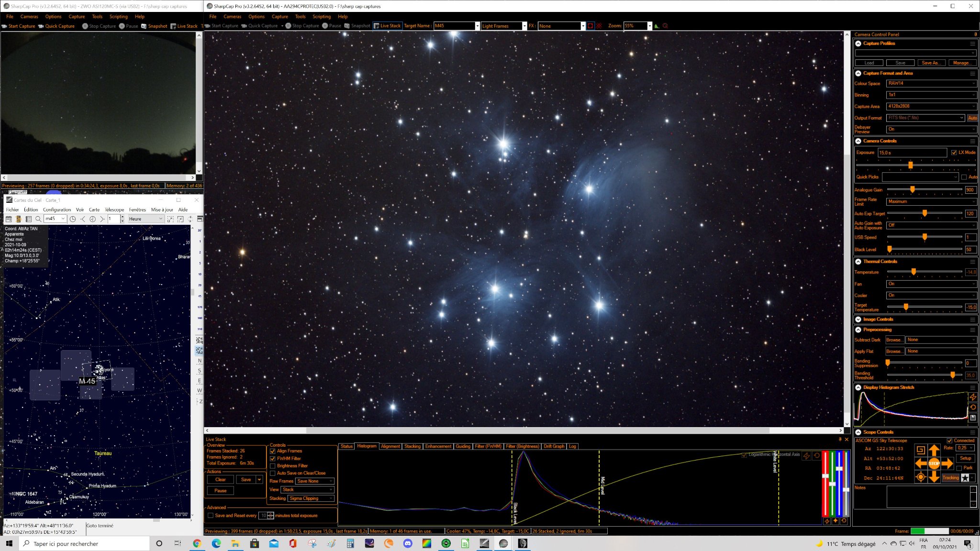Slew telescope up with the up arrow

pos(934,450)
